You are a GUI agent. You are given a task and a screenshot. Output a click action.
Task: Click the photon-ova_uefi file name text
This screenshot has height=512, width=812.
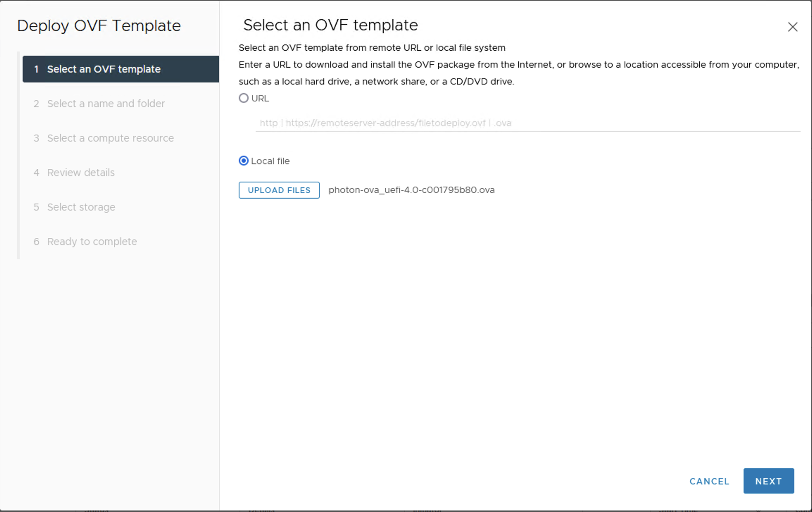(x=411, y=190)
